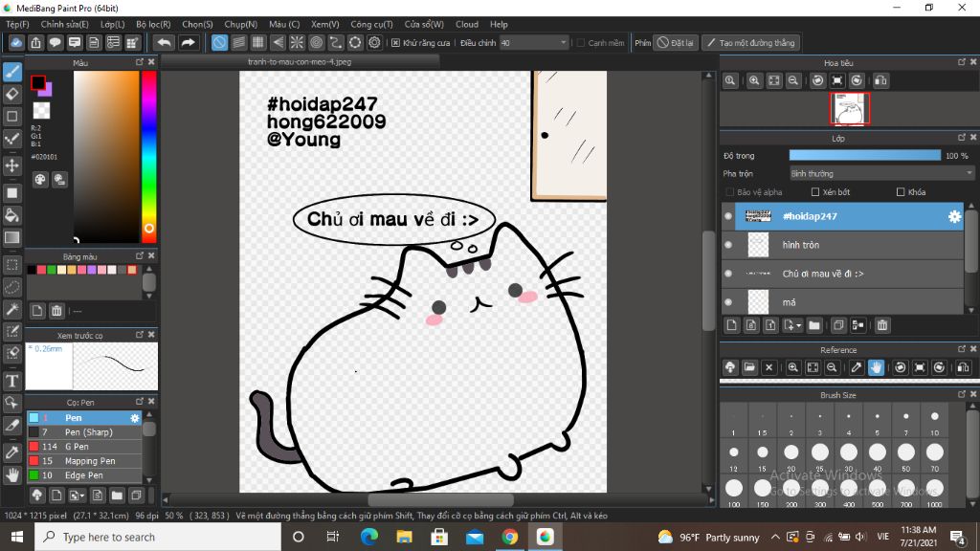The image size is (980, 551).
Task: Click the navigator cat thumbnail
Action: click(850, 109)
